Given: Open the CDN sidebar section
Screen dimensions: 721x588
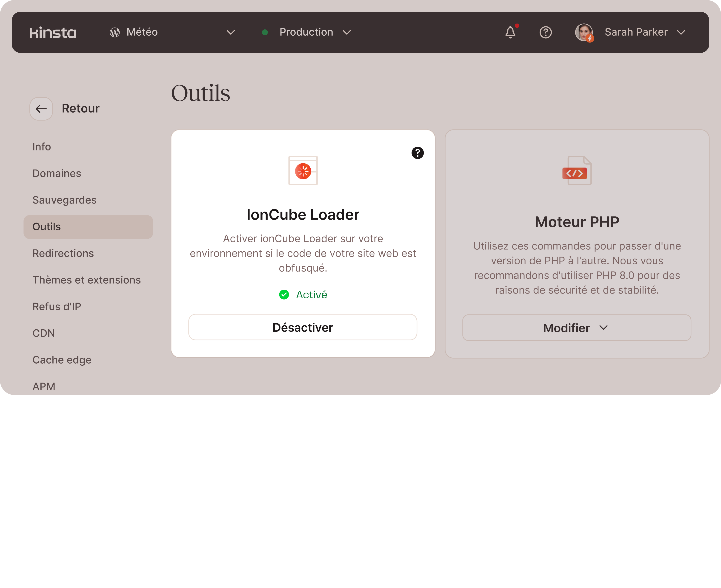Looking at the screenshot, I should 43,333.
